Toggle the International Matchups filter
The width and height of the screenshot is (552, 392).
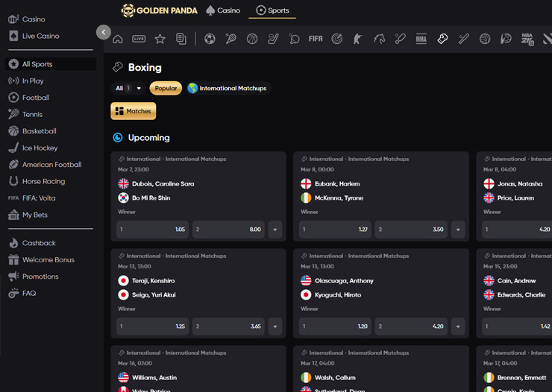228,88
